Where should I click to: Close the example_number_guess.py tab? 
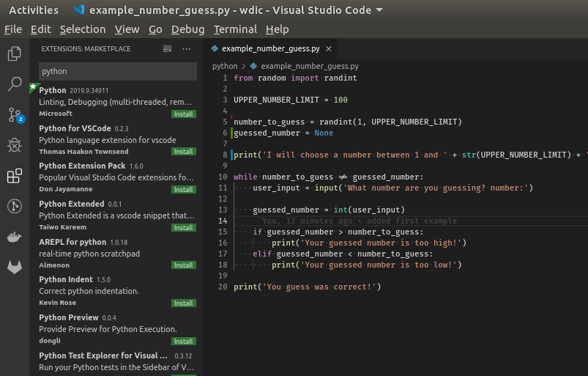(x=329, y=49)
